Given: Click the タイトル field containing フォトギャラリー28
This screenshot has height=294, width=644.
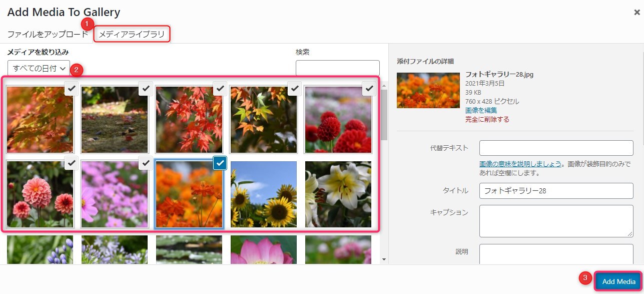Looking at the screenshot, I should pos(556,191).
